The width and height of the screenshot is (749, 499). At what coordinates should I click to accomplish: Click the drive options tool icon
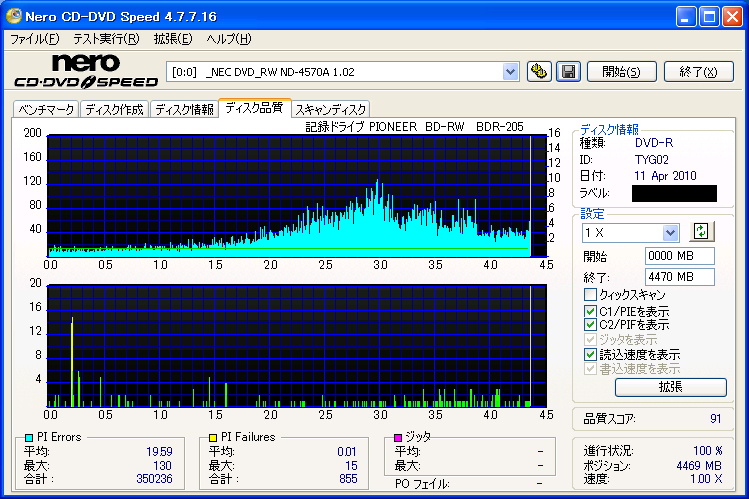539,72
